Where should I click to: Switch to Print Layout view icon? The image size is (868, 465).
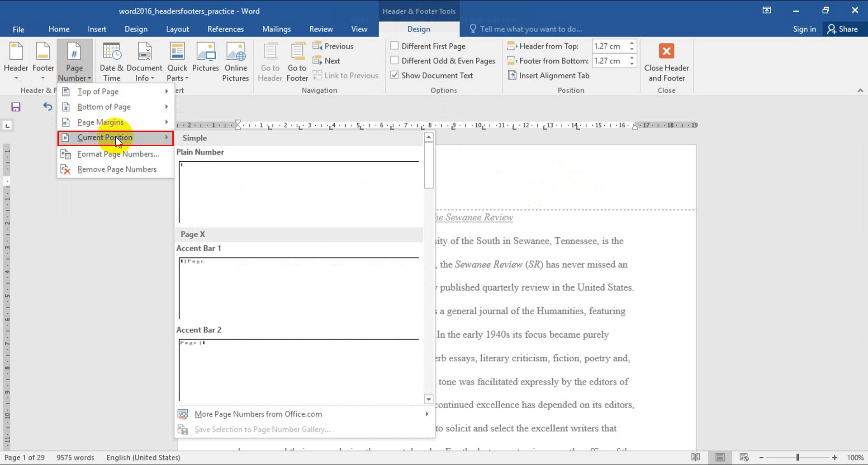click(x=720, y=457)
